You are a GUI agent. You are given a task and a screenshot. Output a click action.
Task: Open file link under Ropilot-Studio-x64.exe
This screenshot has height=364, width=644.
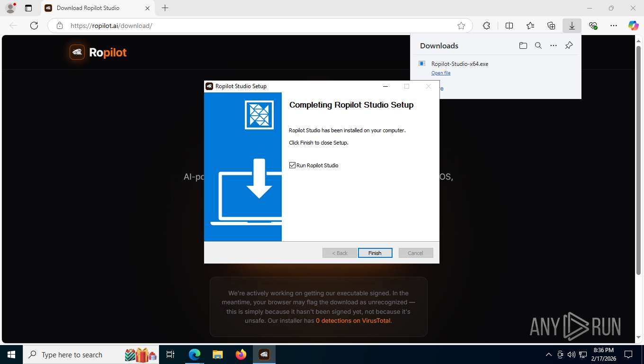pos(441,73)
